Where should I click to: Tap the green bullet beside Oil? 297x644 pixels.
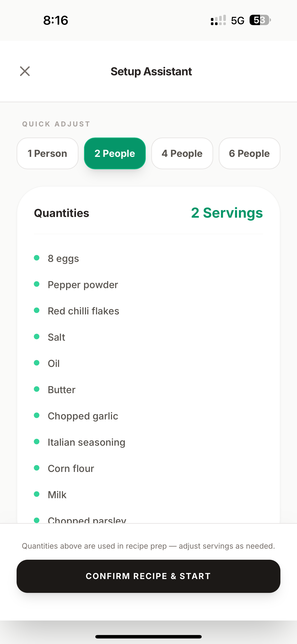click(37, 363)
